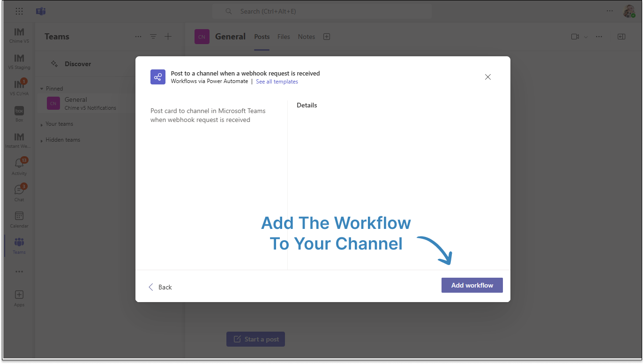Click the profile avatar picture
Viewport: 644px width, 364px height.
click(629, 11)
